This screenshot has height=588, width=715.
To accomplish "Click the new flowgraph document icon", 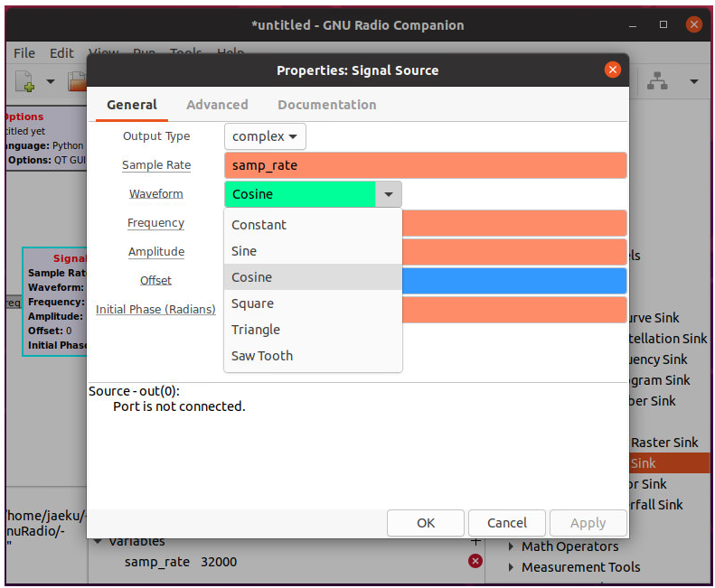I will 25,82.
